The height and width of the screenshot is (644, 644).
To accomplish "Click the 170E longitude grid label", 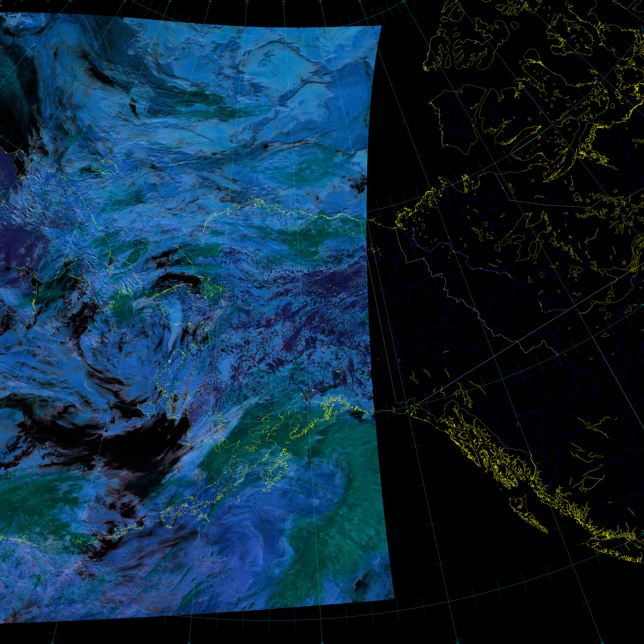I will point(125,1).
